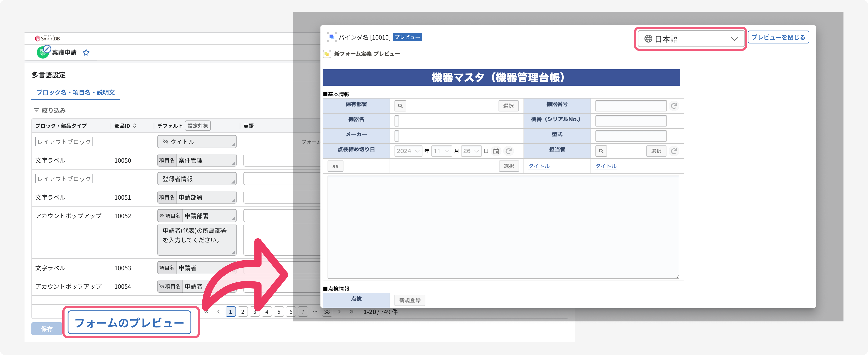The image size is (868, 355).
Task: Go to previous page arrow in pagination
Action: [219, 312]
